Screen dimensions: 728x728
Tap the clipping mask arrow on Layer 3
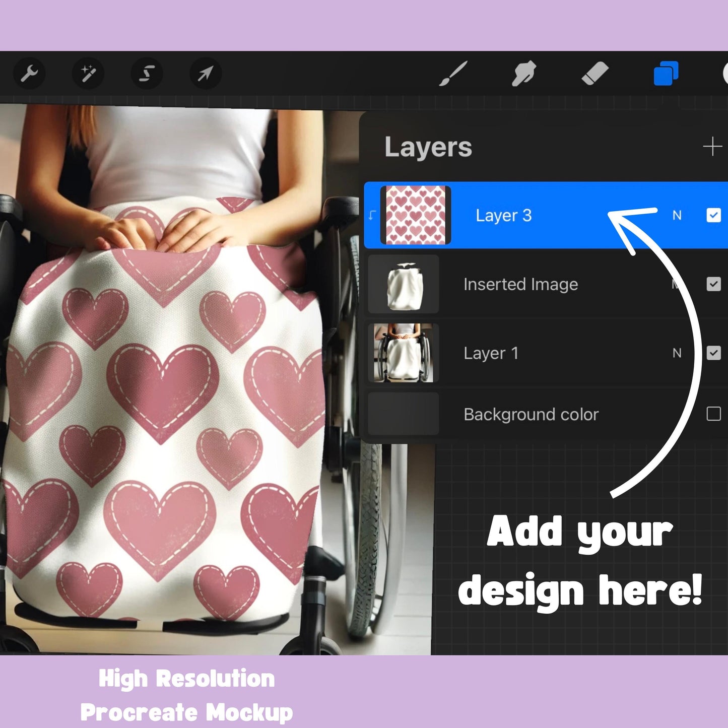(x=371, y=215)
